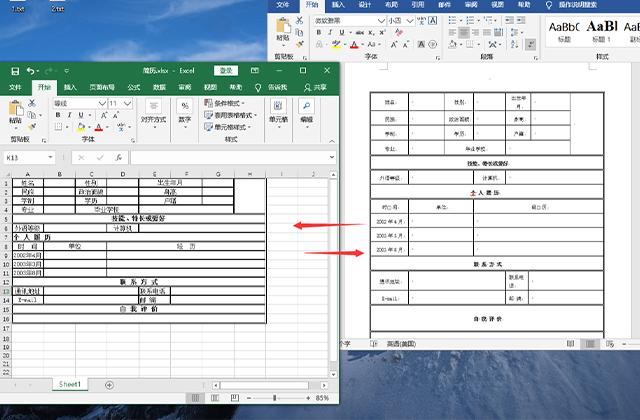Image resolution: width=640 pixels, height=420 pixels.
Task: Expand the Name Box K13 dropdown
Action: coord(50,158)
